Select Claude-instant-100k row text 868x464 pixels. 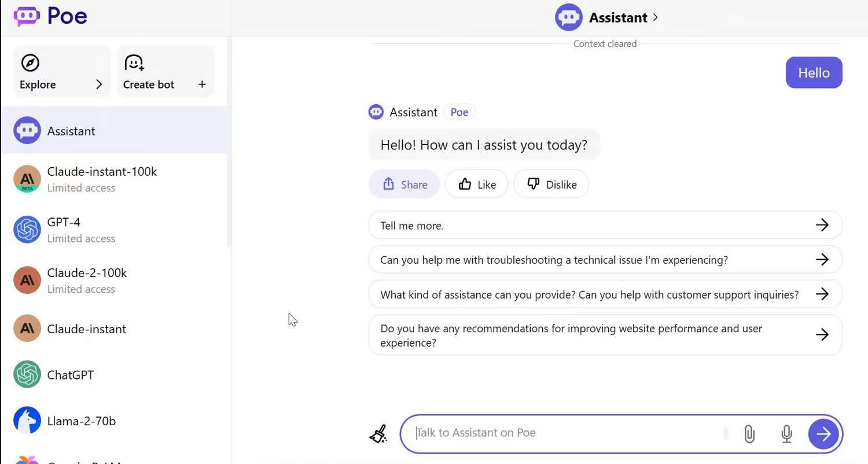coord(102,172)
